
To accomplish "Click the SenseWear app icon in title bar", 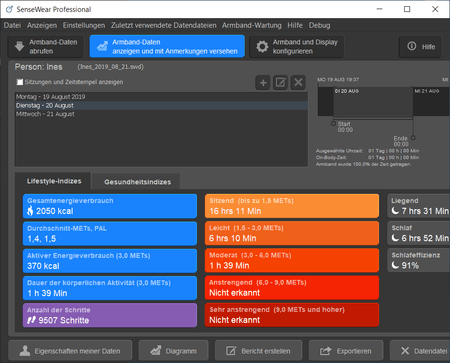I will coord(9,9).
